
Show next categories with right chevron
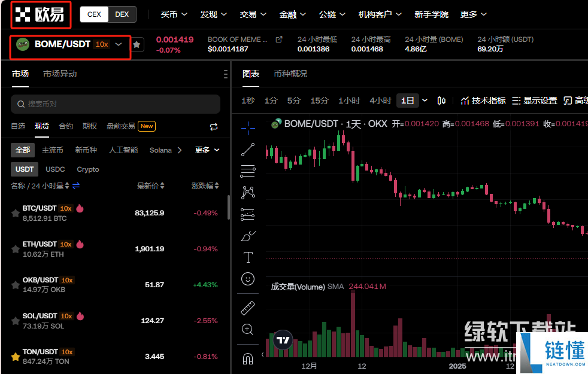(180, 150)
